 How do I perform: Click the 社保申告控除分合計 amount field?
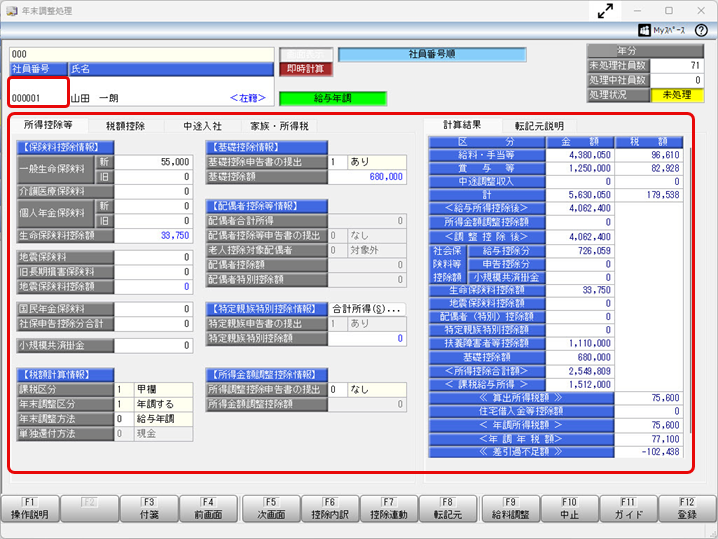[153, 324]
